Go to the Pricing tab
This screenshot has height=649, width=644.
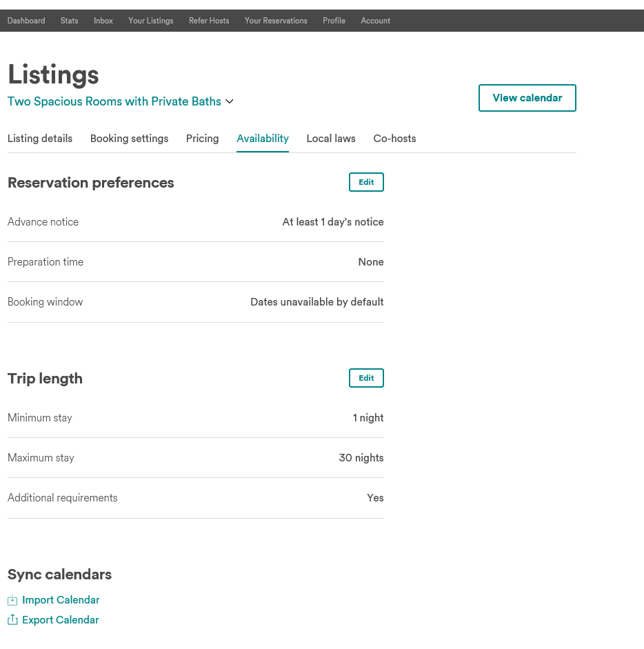point(202,139)
